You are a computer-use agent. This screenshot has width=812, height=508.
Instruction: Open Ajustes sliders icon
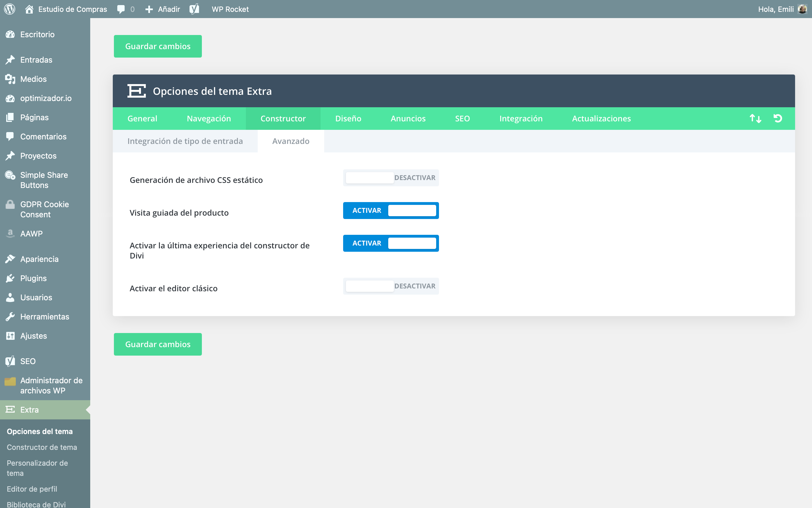10,336
